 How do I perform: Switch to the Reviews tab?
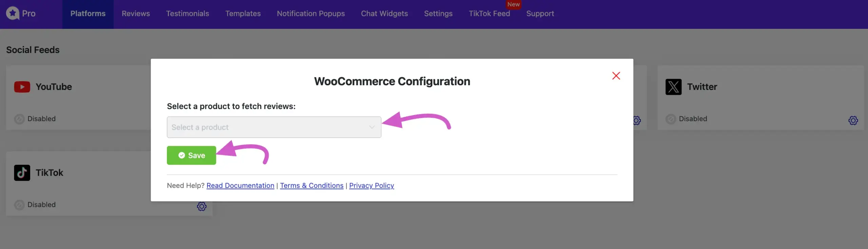136,14
